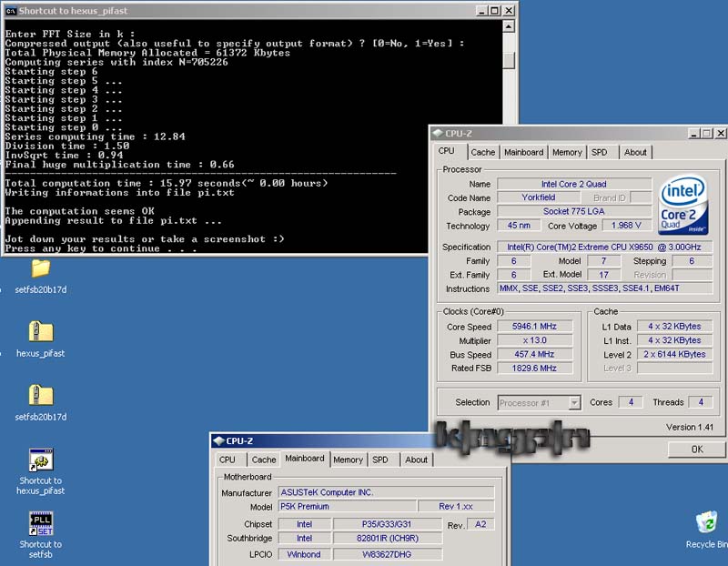Click the Bus Speed 457.4 MHz value
The image size is (728, 566).
click(534, 354)
